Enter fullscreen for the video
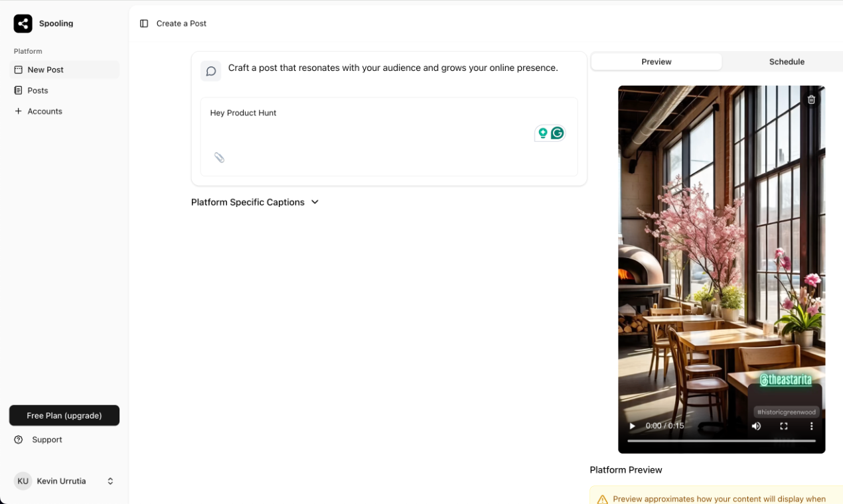Image resolution: width=843 pixels, height=504 pixels. click(x=784, y=426)
